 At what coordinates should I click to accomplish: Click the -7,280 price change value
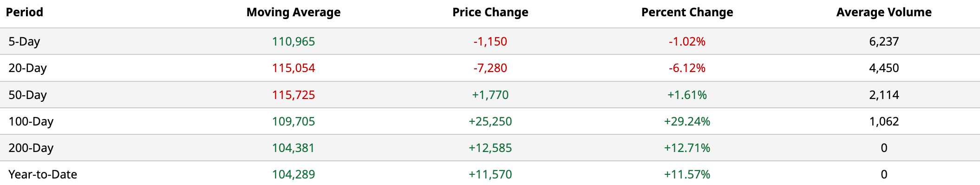point(490,68)
